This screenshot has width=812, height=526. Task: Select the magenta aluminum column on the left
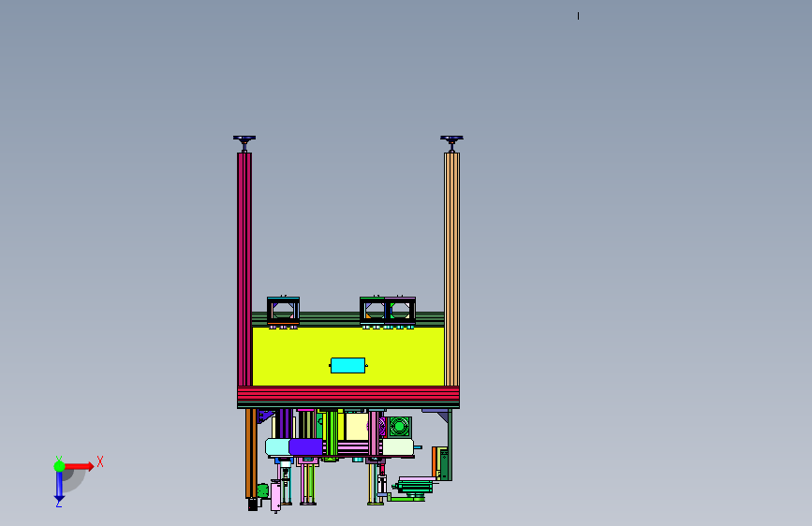coord(244,270)
